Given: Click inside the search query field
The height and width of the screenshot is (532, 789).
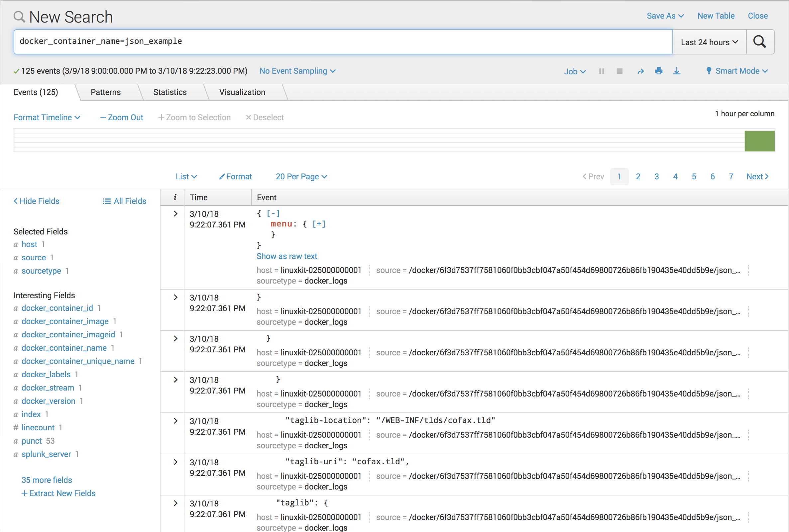Looking at the screenshot, I should pyautogui.click(x=340, y=42).
